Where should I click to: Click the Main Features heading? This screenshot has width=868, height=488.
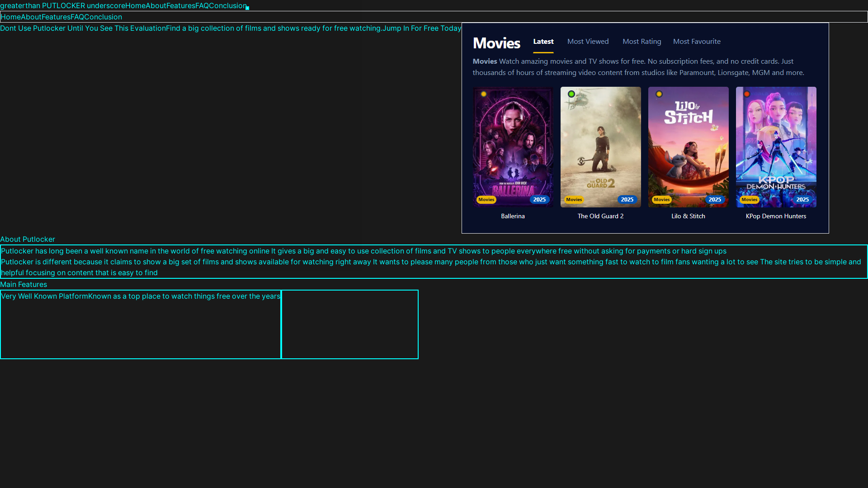pyautogui.click(x=24, y=284)
